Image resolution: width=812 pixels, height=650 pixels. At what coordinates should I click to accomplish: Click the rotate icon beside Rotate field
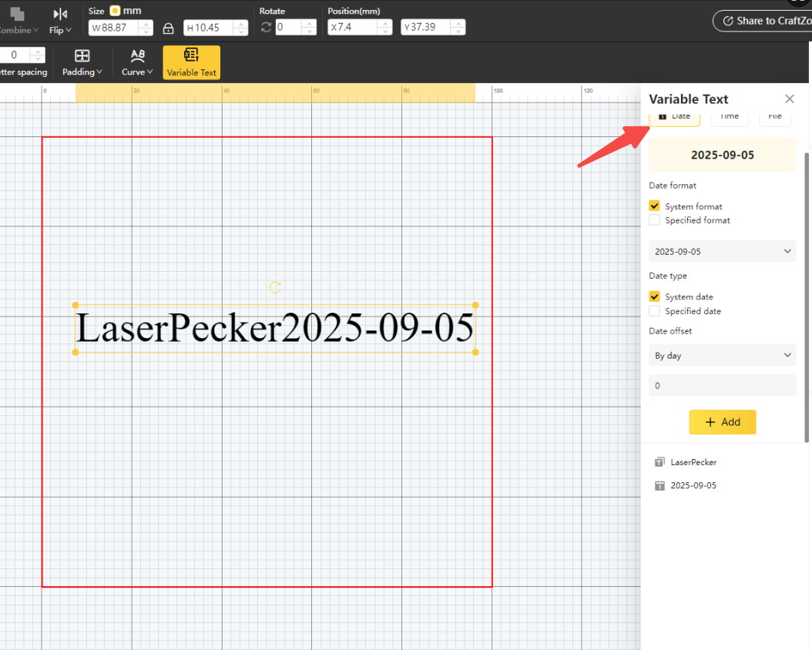[x=267, y=27]
